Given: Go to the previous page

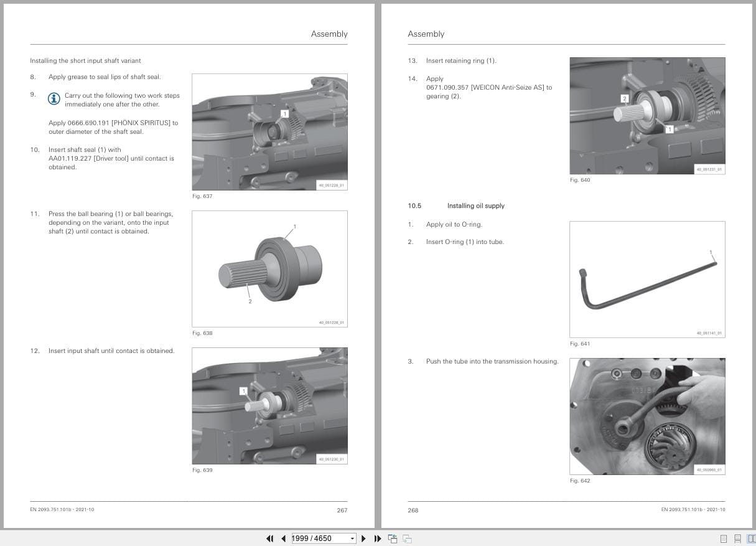Looking at the screenshot, I should tap(284, 539).
